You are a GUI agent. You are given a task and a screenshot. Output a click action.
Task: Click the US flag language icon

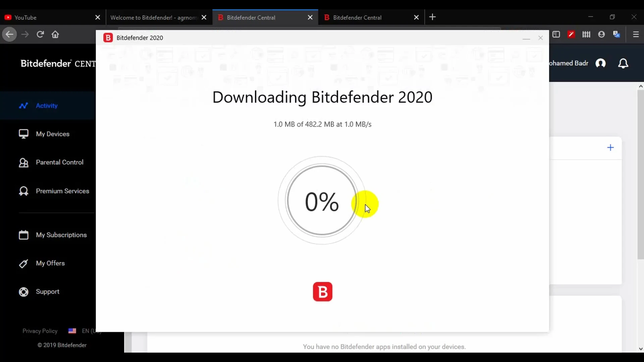tap(72, 331)
